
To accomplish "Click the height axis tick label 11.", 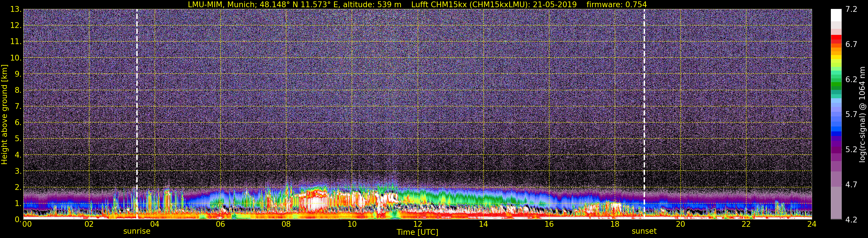I will coord(16,41).
